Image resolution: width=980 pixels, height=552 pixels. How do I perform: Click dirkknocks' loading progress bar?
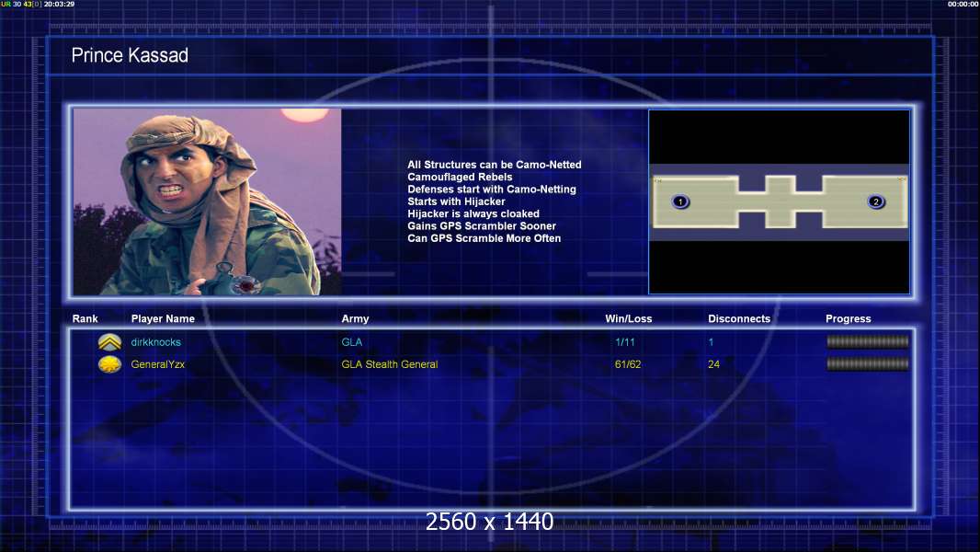click(868, 341)
